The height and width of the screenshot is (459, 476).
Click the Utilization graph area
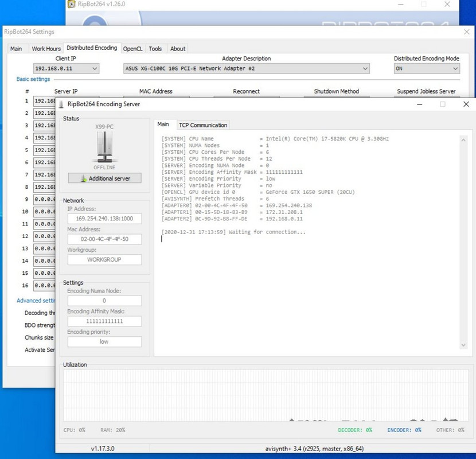coord(266,395)
